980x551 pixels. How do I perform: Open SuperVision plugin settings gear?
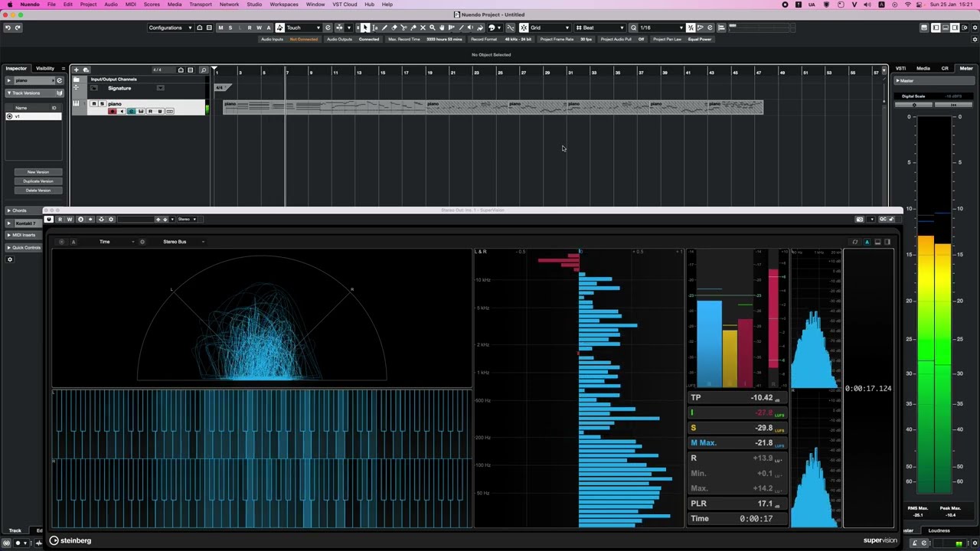click(x=111, y=220)
